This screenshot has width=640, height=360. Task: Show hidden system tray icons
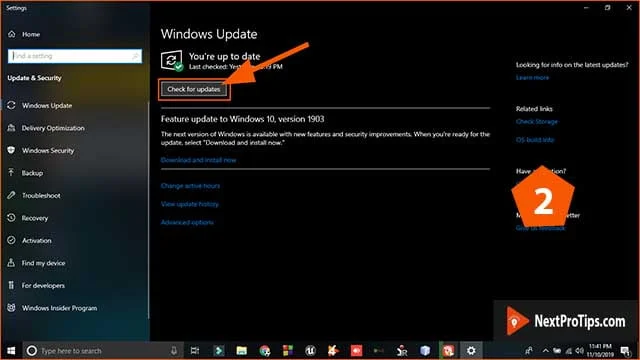coord(545,351)
